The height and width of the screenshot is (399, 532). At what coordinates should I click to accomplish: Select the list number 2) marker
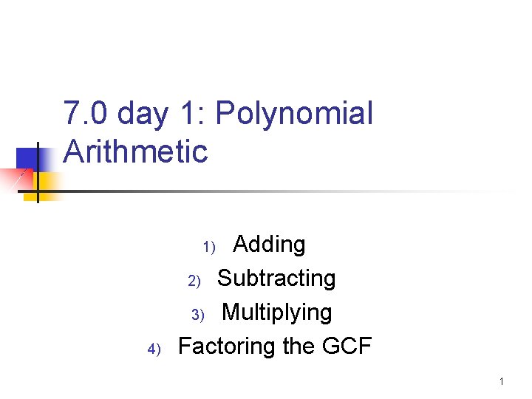click(194, 281)
